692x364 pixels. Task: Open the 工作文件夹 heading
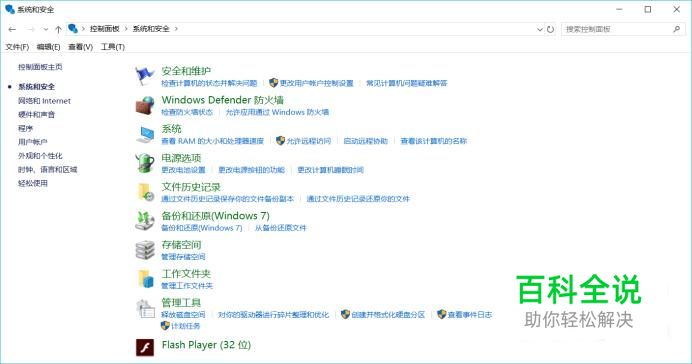click(x=186, y=274)
